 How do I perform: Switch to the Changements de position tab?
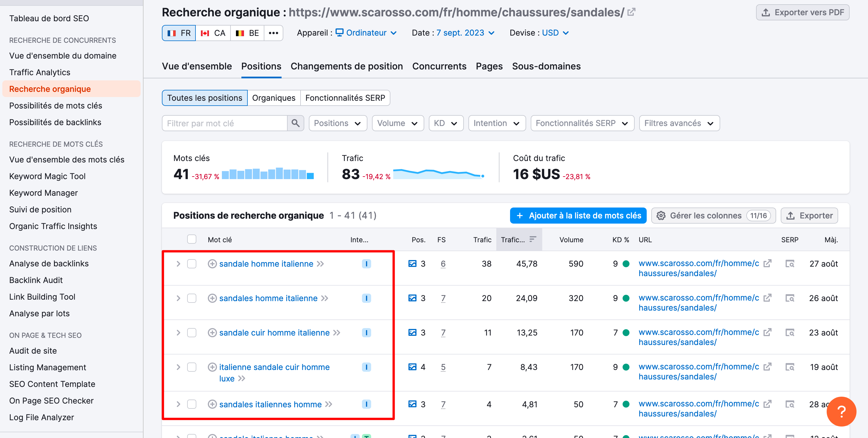click(346, 66)
